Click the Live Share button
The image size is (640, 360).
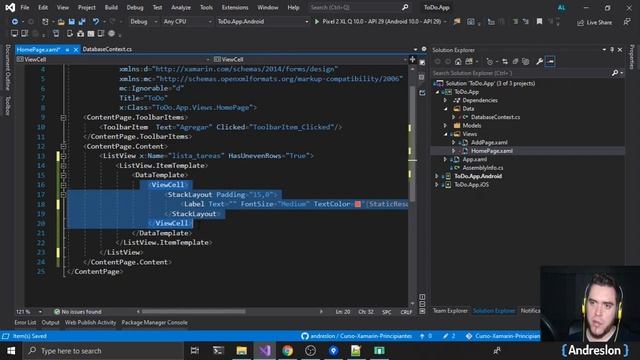[594, 22]
